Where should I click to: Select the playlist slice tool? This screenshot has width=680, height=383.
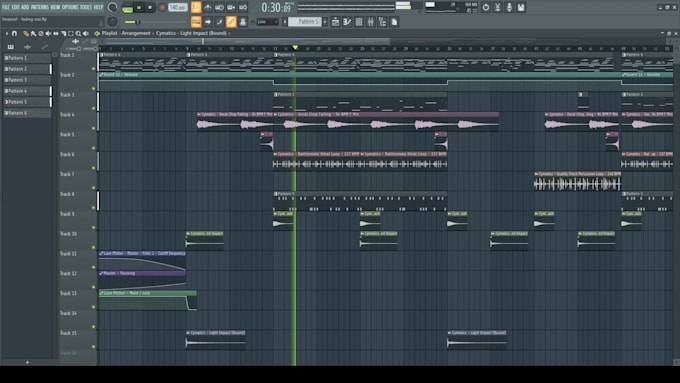63,33
